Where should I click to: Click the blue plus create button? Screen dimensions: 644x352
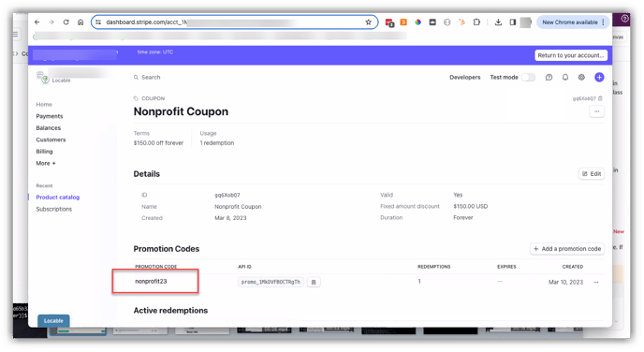599,77
